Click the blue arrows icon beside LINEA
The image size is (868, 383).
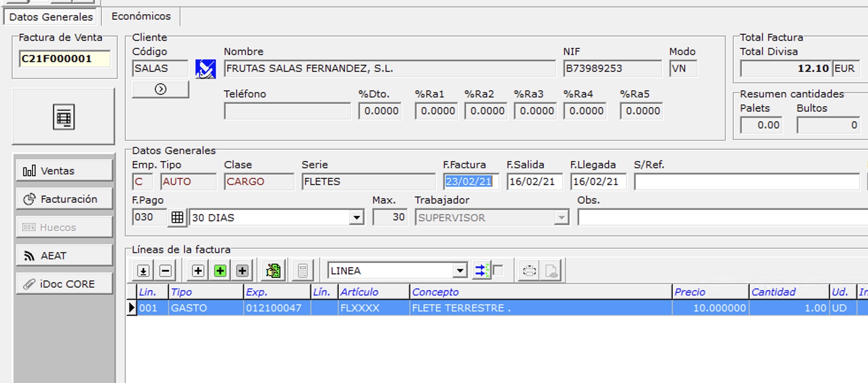click(481, 270)
